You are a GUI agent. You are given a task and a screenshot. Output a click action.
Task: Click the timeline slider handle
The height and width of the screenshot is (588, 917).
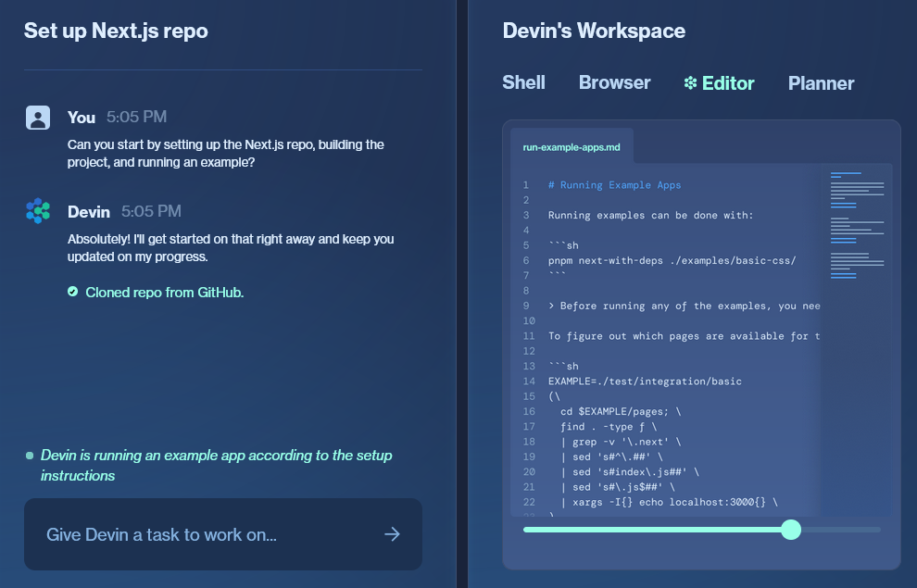click(x=791, y=530)
